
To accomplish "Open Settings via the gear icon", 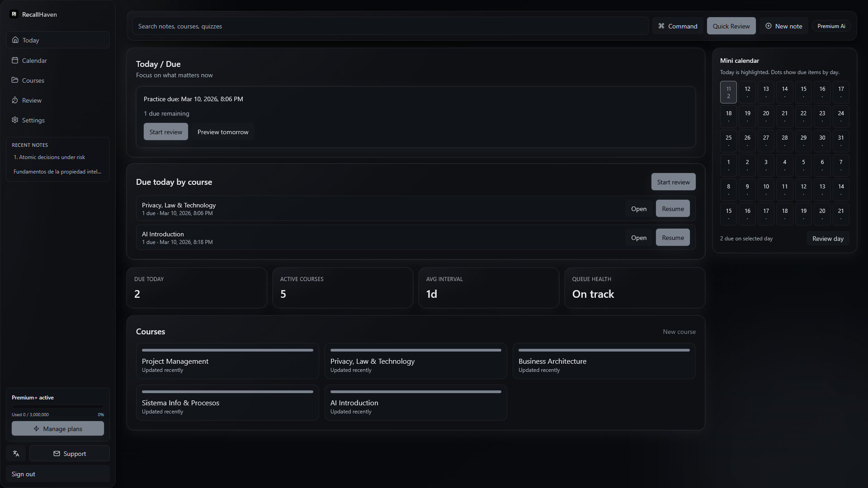I will point(15,120).
